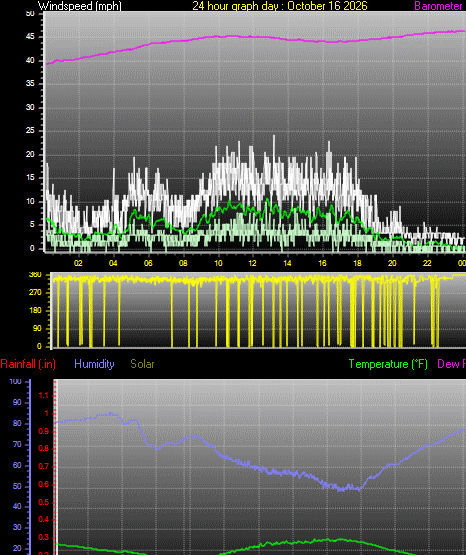This screenshot has width=466, height=555.
Task: Select the 0.8 tick on red rainfall axis
Action: [44, 448]
